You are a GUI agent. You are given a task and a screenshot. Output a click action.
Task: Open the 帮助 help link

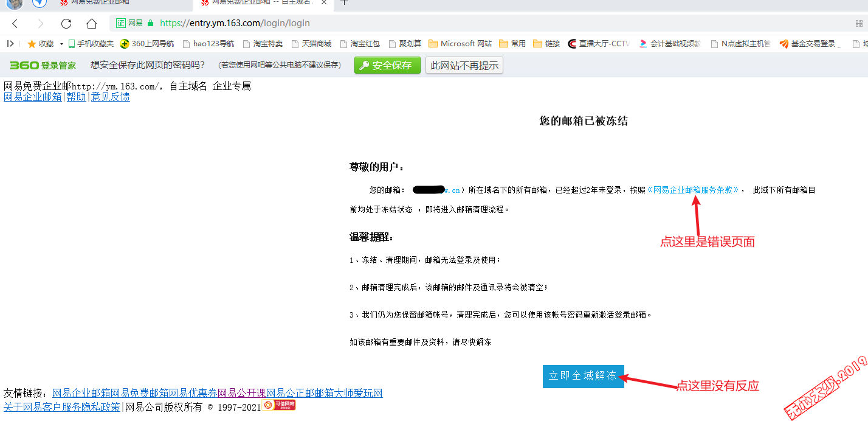pos(76,97)
